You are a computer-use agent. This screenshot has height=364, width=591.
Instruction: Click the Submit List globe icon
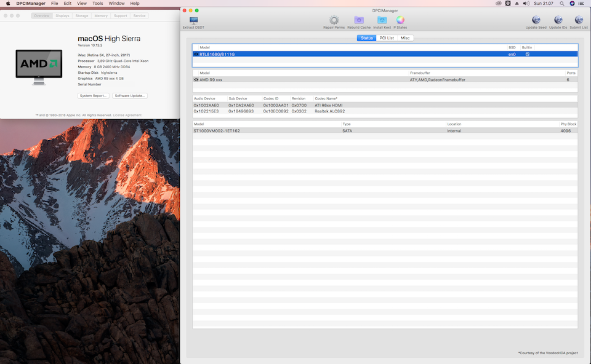[x=579, y=20]
